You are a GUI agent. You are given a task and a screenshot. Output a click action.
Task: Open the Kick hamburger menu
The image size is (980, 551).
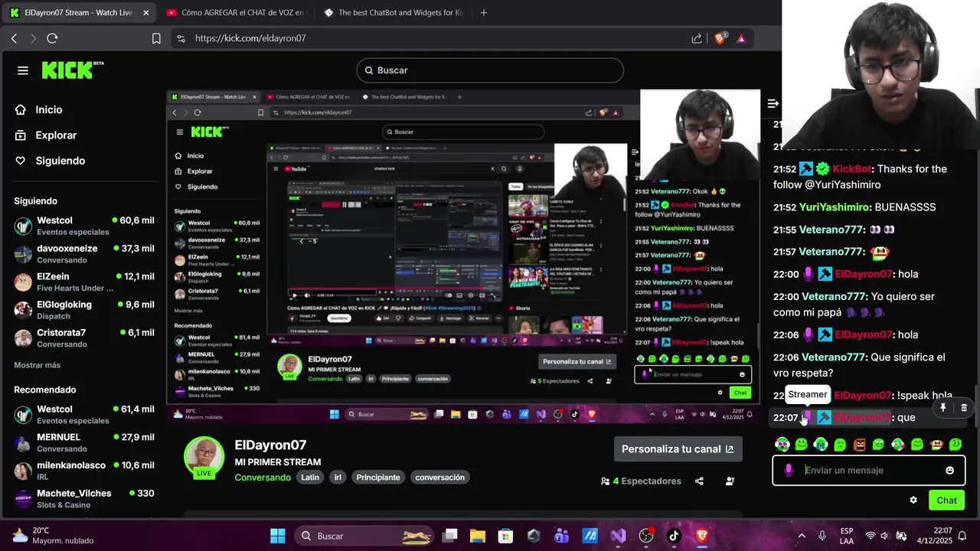click(23, 70)
